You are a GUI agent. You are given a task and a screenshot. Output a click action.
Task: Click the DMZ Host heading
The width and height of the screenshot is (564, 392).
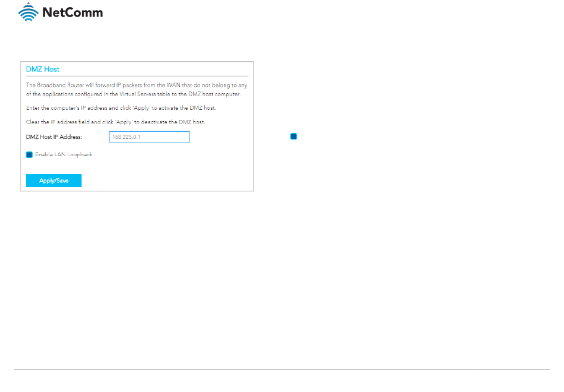click(x=43, y=69)
